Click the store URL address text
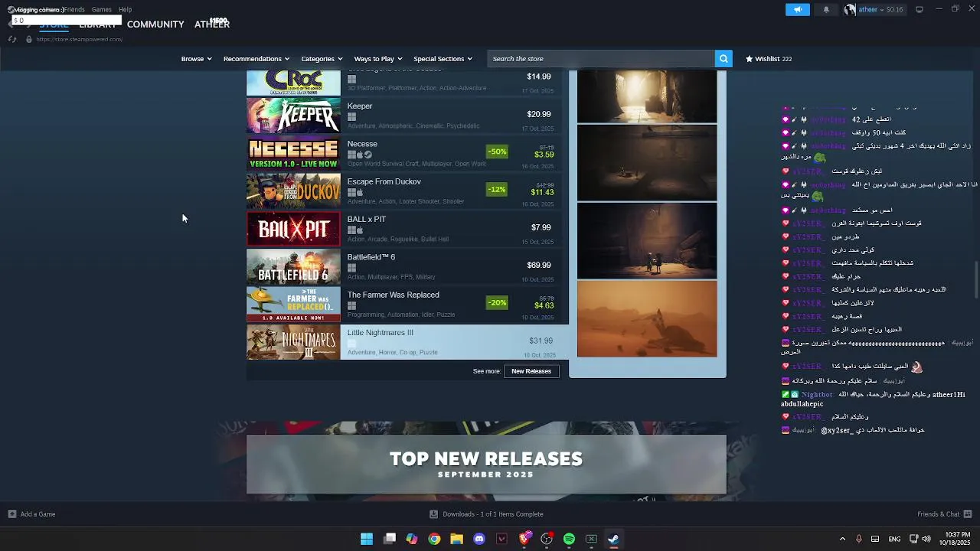The height and width of the screenshot is (551, 980). pos(80,39)
